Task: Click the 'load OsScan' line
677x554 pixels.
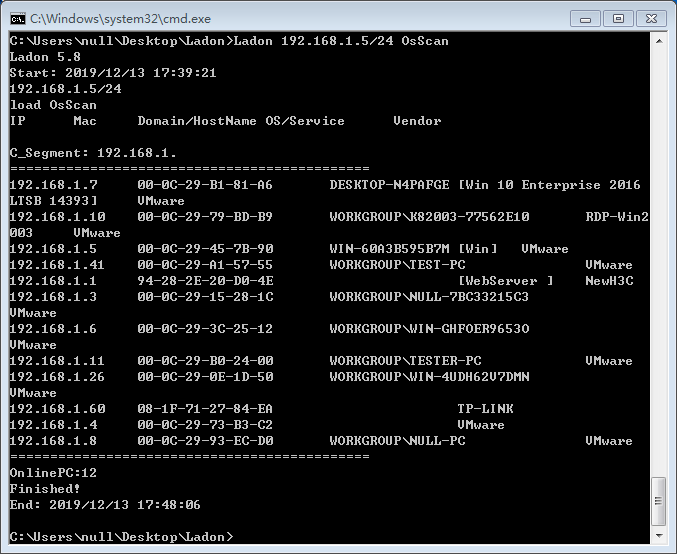Action: click(x=53, y=105)
